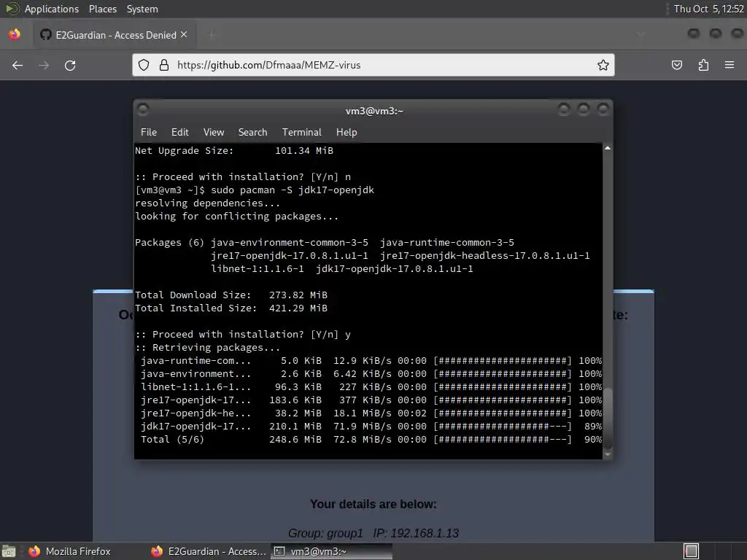Open the terminal Help menu

347,133
